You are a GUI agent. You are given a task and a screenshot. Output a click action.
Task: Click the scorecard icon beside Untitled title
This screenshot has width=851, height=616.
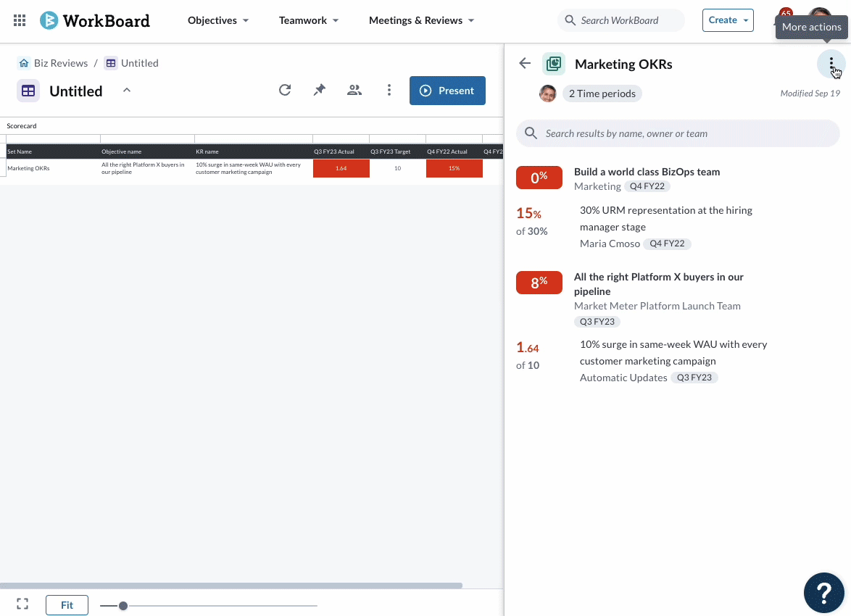28,91
